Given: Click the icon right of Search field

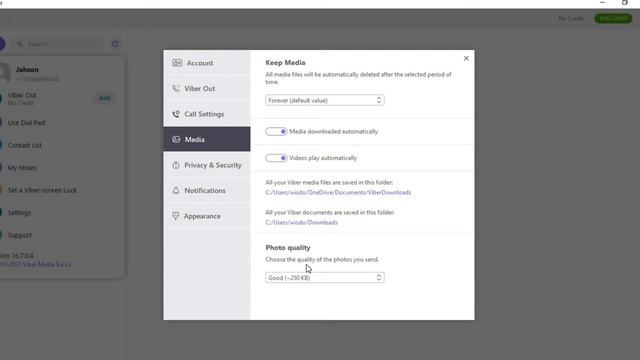Looking at the screenshot, I should tap(116, 44).
